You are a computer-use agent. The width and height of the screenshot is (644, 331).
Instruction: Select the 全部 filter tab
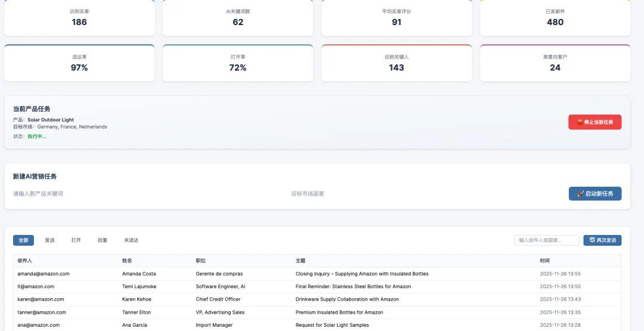(23, 240)
